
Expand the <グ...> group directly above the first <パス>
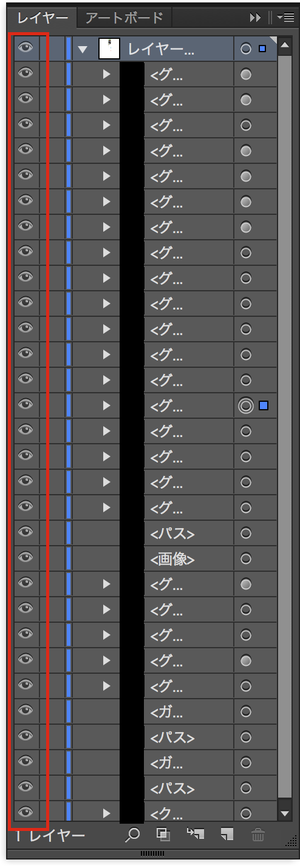pyautogui.click(x=107, y=507)
